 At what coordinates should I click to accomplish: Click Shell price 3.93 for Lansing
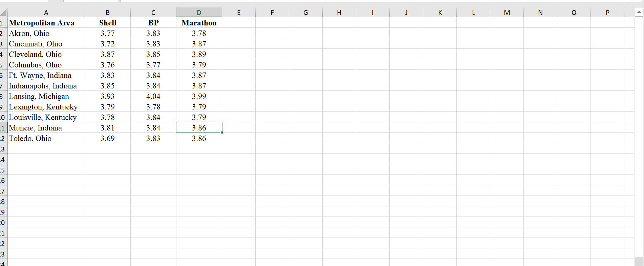[x=108, y=96]
